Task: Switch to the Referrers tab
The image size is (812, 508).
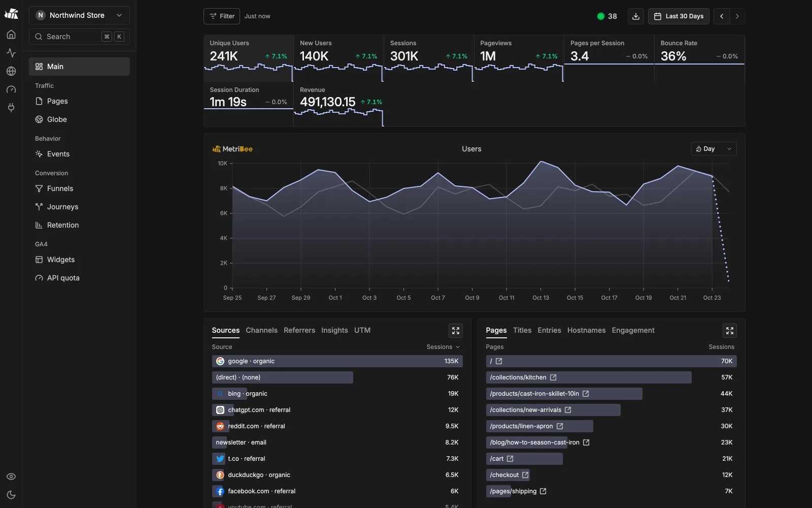Action: click(299, 330)
